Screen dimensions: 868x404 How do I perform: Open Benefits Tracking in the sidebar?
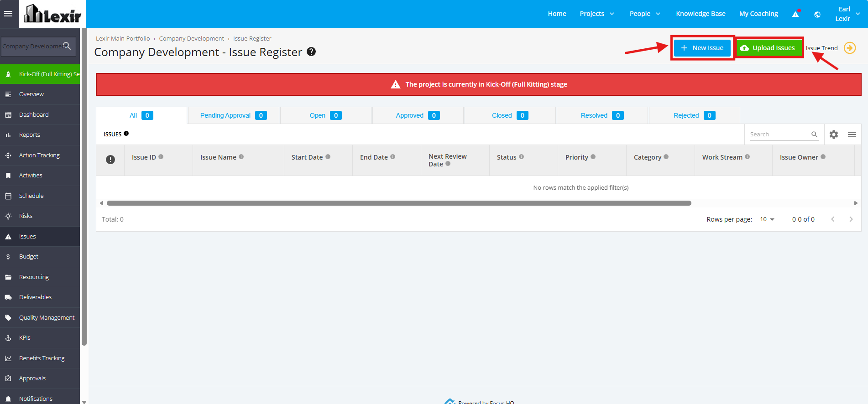point(40,358)
